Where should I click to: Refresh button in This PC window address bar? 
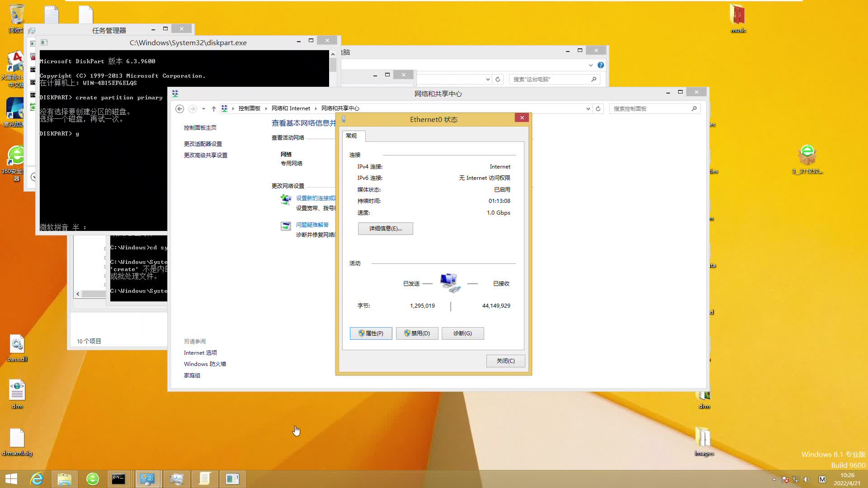[498, 80]
